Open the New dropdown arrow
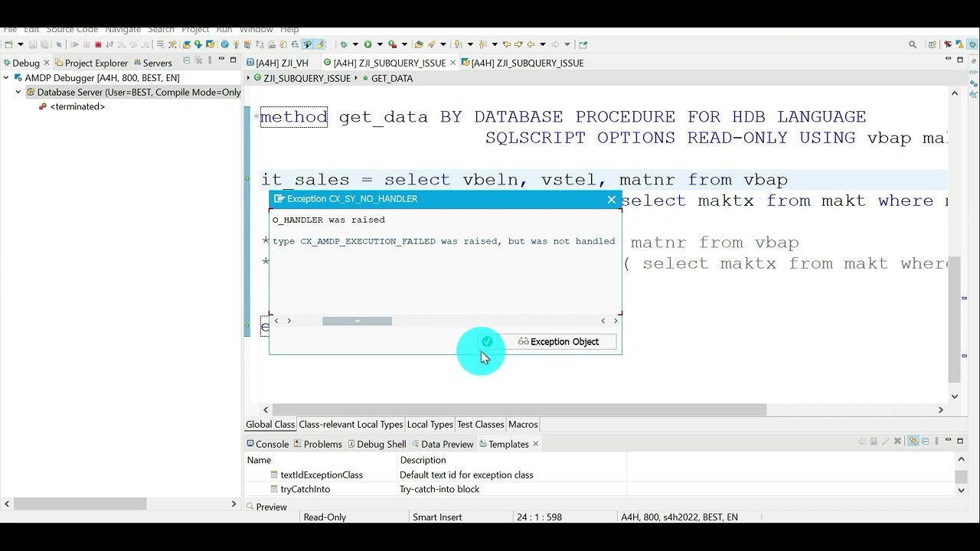The image size is (980, 551). coord(21,44)
